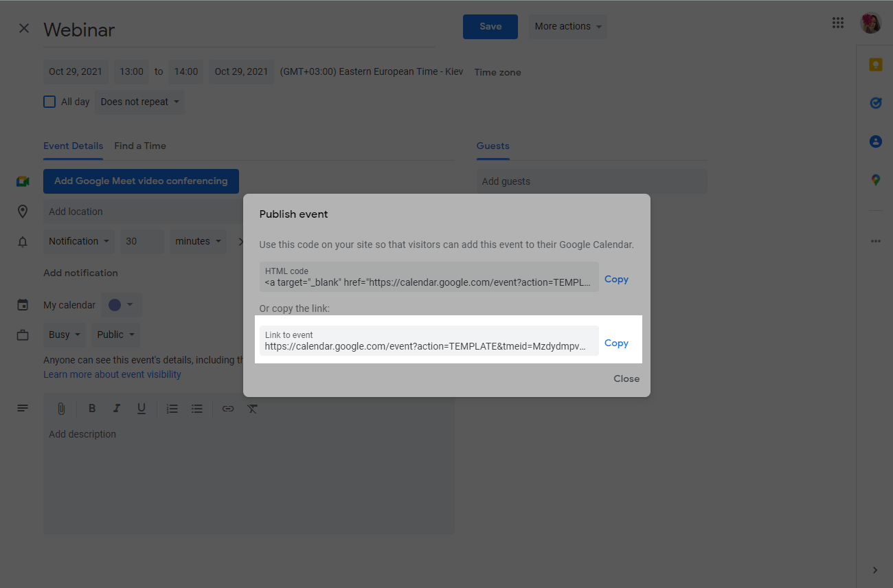The height and width of the screenshot is (588, 893).
Task: Expand the Does not repeat dropdown
Action: click(140, 102)
